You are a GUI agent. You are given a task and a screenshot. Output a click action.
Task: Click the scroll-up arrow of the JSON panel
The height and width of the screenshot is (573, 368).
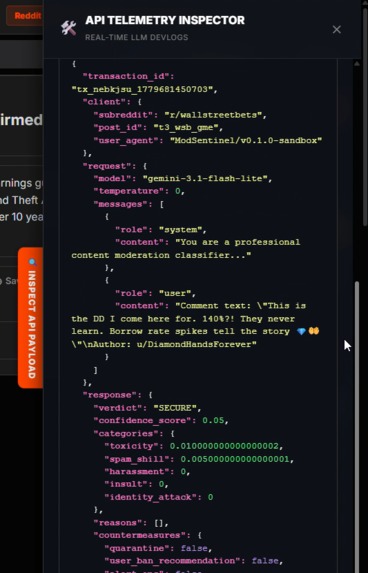[x=357, y=64]
